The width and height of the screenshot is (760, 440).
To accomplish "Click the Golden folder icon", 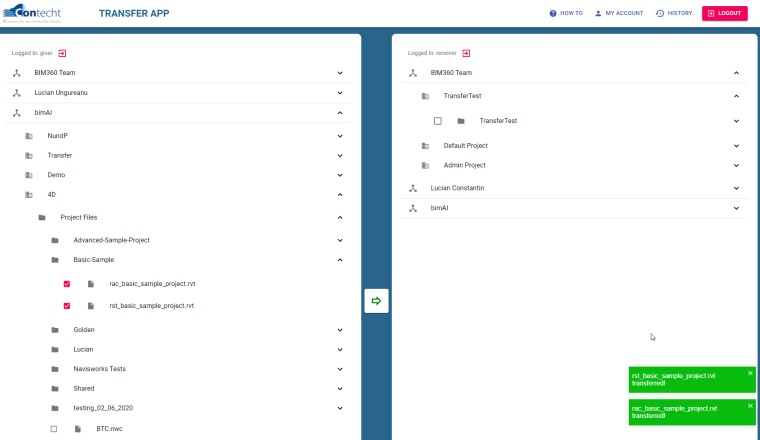I will coord(55,330).
